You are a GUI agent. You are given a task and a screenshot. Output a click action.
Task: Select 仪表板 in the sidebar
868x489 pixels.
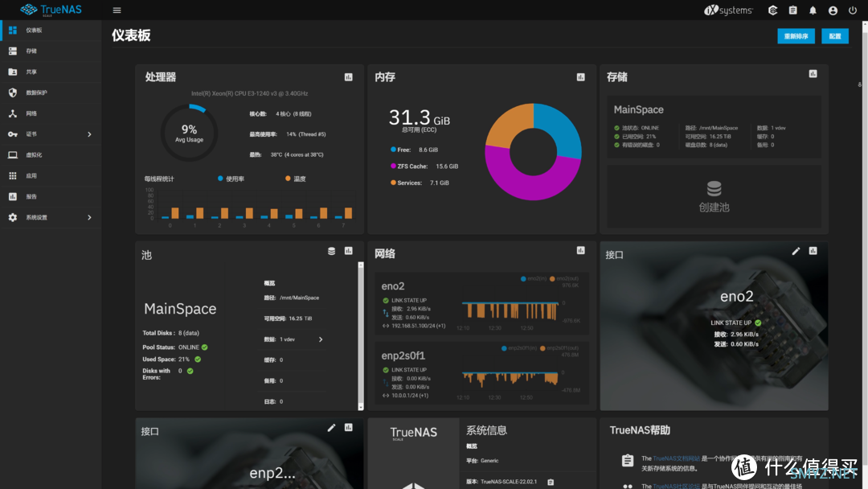[51, 31]
